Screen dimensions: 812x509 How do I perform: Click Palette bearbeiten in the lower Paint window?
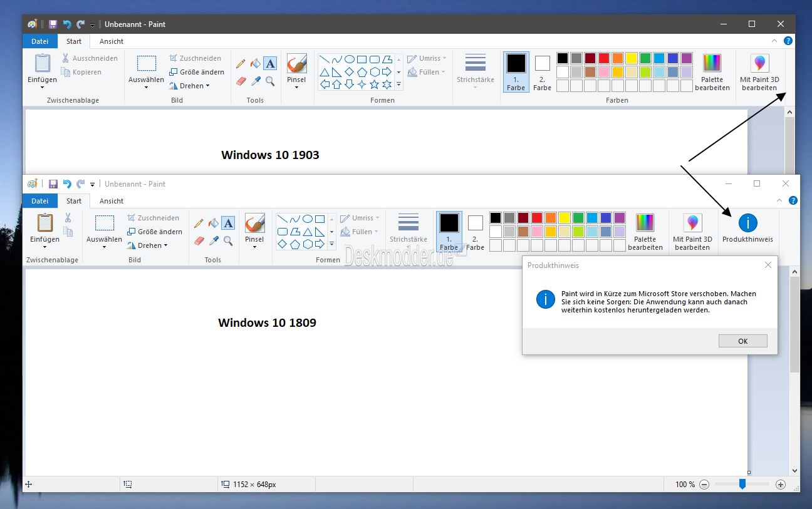pos(645,232)
